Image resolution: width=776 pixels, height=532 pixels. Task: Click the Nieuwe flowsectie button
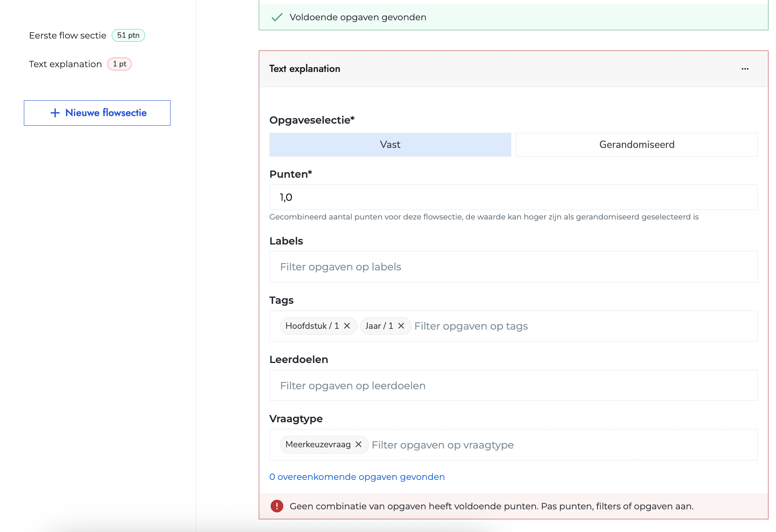97,113
